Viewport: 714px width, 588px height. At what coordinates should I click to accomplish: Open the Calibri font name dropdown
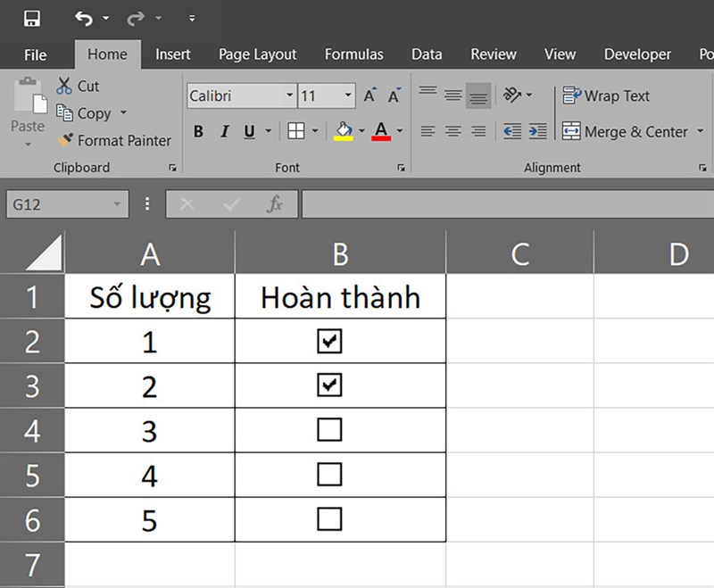point(289,95)
